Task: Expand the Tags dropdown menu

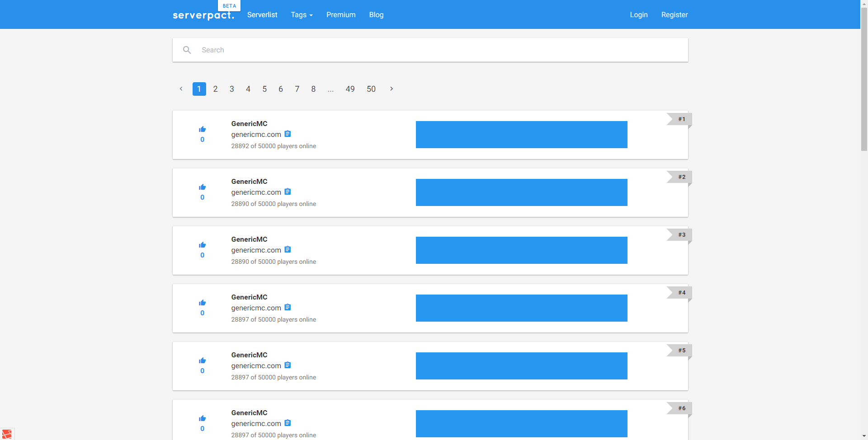Action: (x=302, y=15)
